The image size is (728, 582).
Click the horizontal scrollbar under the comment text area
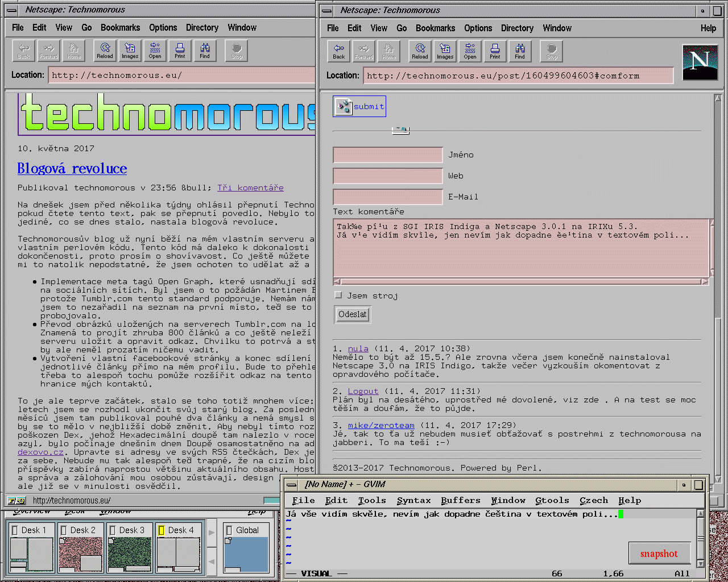(520, 281)
